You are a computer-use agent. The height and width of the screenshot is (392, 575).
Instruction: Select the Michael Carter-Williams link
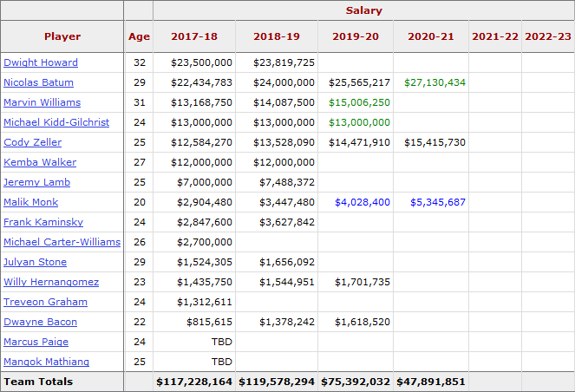62,242
